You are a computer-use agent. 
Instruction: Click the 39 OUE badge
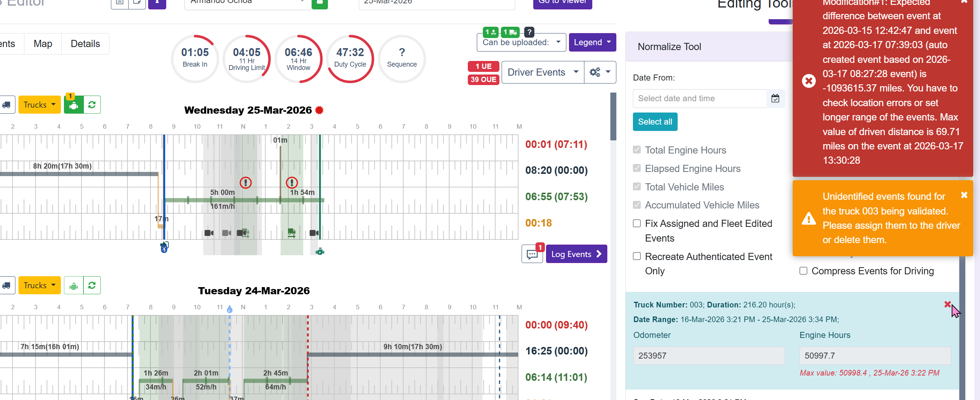pos(483,79)
